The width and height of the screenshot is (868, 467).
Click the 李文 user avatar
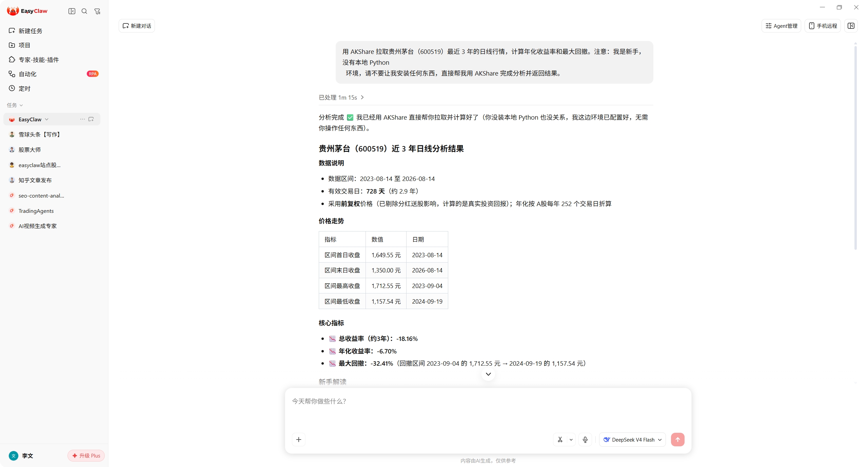coord(14,456)
